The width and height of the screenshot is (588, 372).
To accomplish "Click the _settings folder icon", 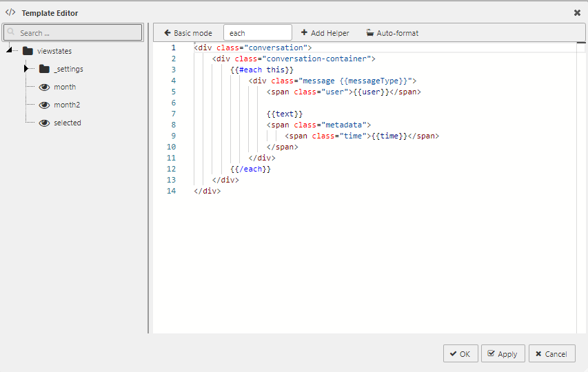I will [x=44, y=69].
